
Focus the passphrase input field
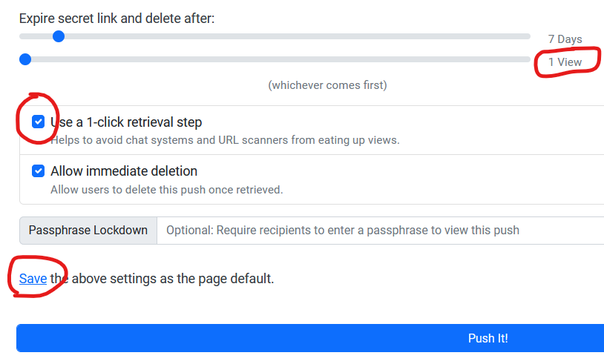coord(381,231)
